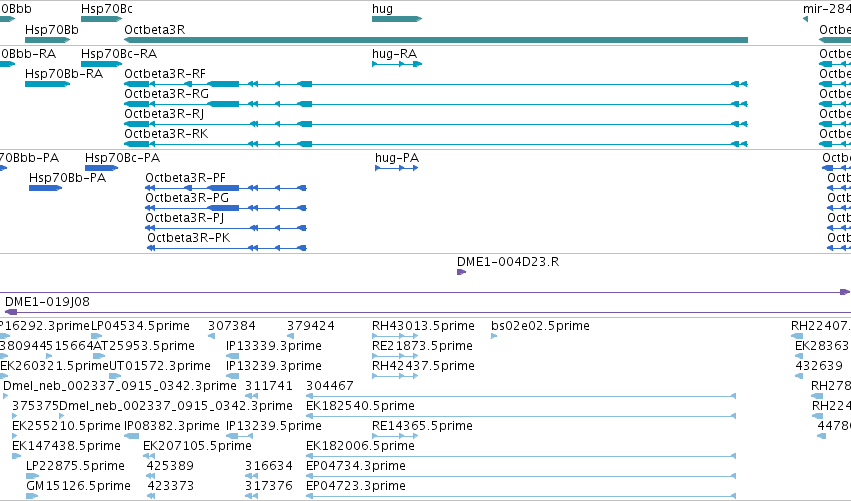Select the Hsp70Bc gene feature

point(101,19)
